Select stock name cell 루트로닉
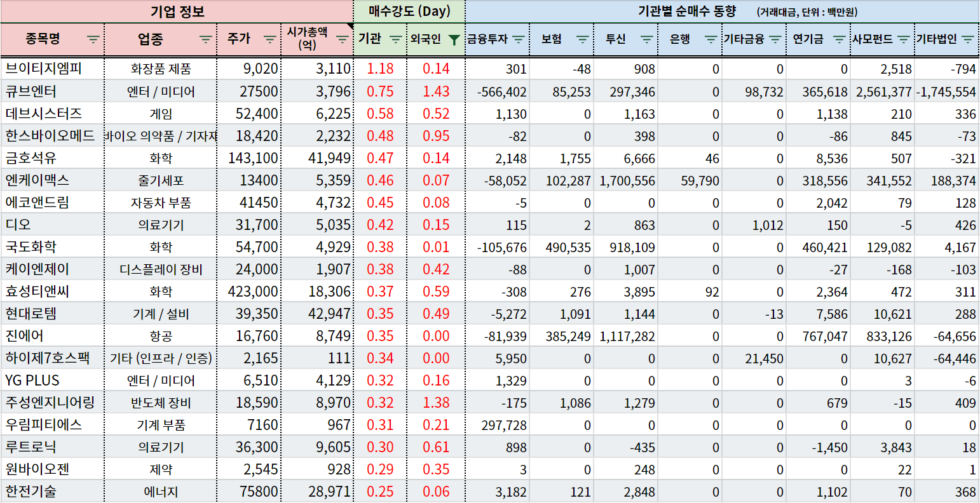This screenshot has width=980, height=503. point(53,446)
